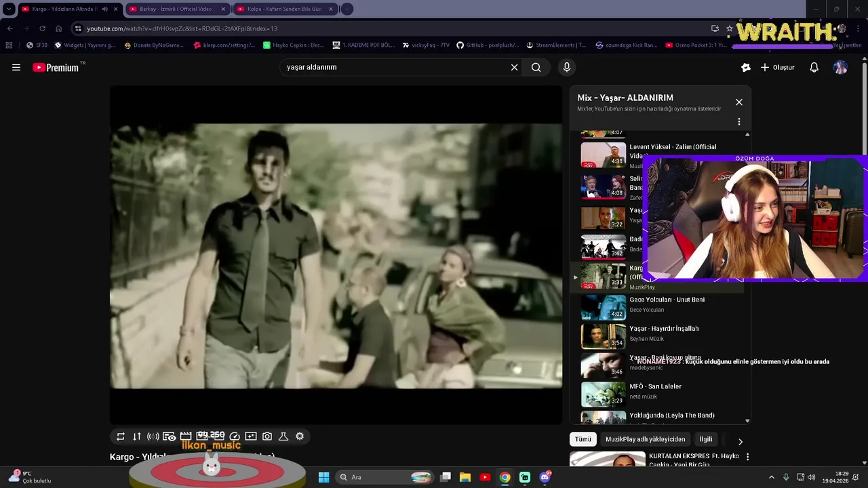Select the Tümü filter chip

point(583,439)
